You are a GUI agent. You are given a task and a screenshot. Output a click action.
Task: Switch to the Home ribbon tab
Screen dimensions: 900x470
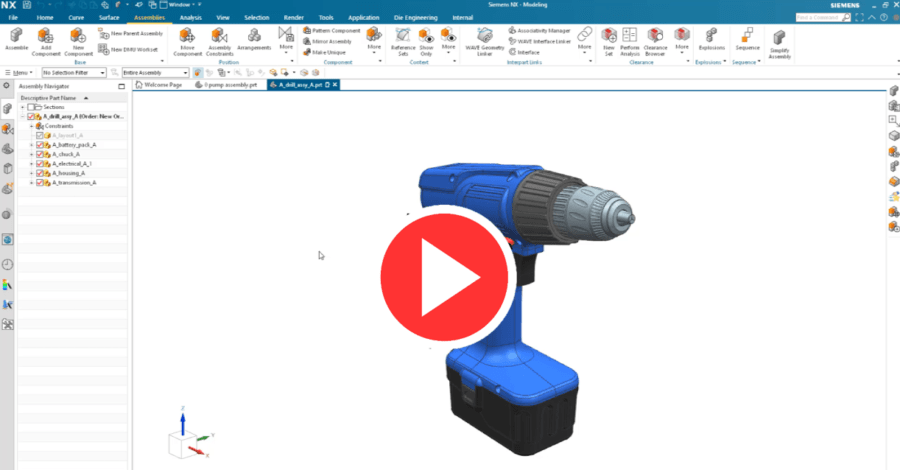[45, 18]
